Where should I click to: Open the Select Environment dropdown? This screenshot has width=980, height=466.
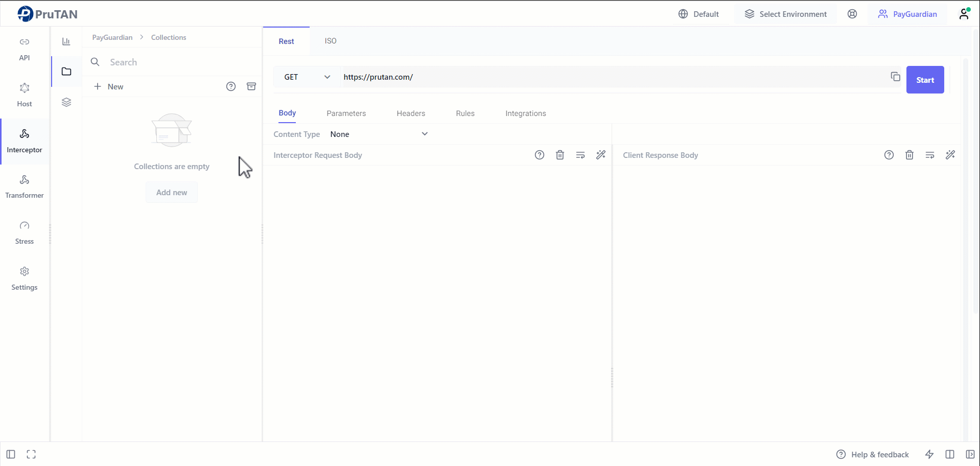point(786,14)
